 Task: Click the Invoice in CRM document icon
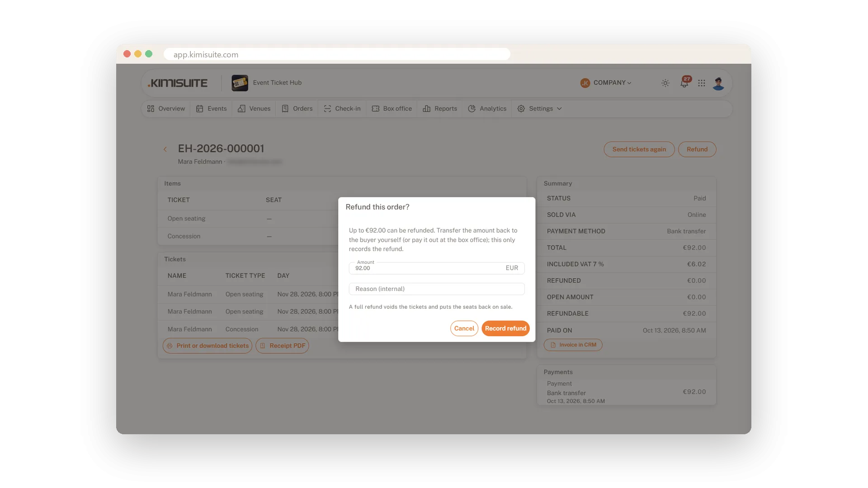pyautogui.click(x=553, y=345)
